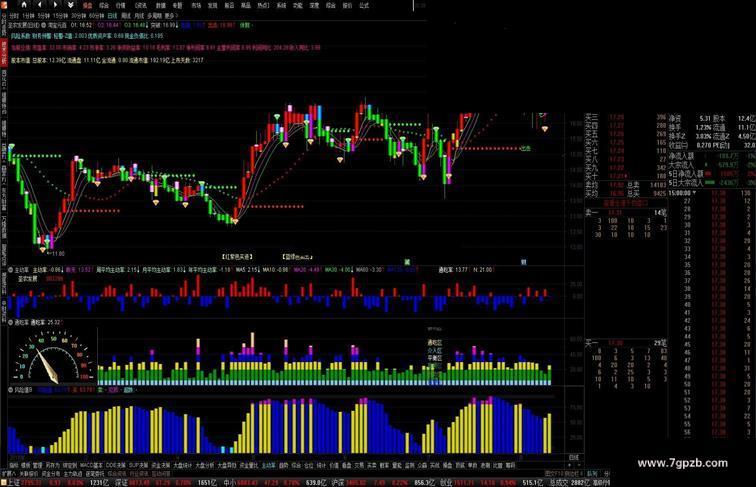Screen dimensions: 756x487
Task: Select the 30分钟 period tab
Action: point(78,16)
